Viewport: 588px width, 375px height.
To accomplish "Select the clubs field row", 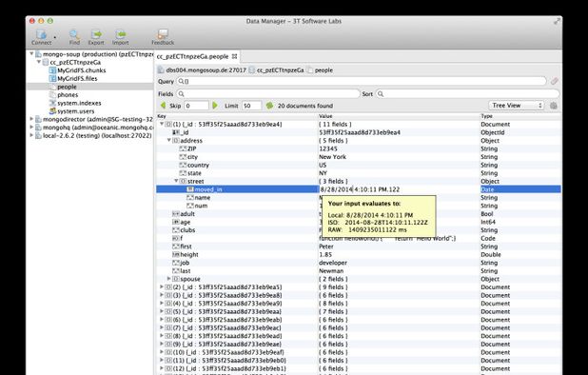I will point(359,230).
